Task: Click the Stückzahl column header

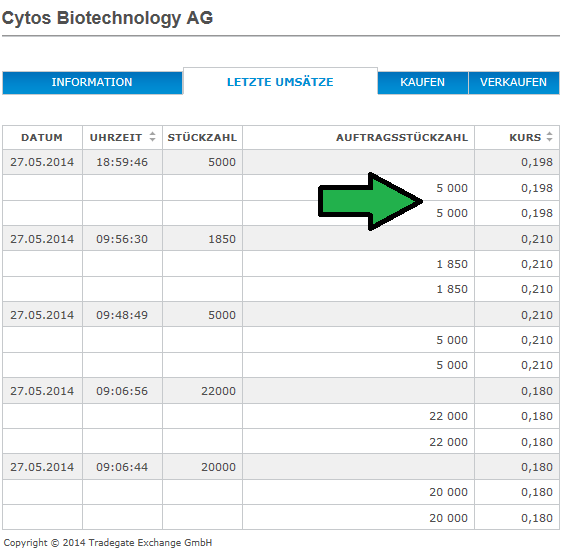Action: (x=202, y=137)
